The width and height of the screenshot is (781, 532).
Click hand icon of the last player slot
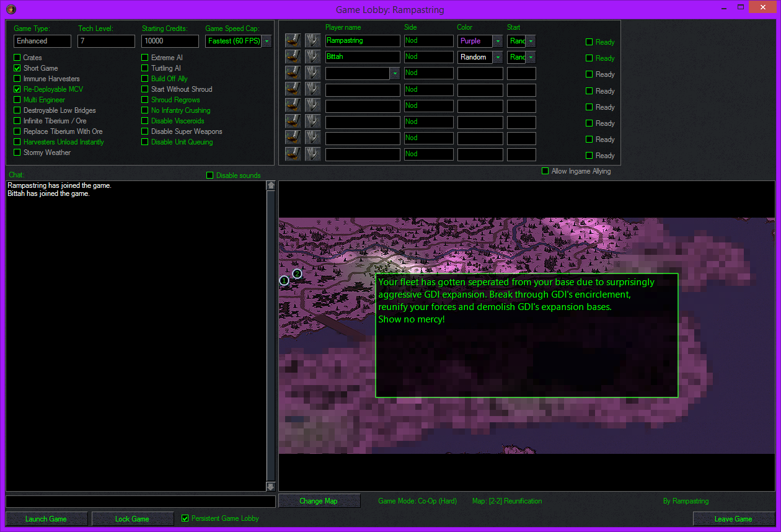(312, 153)
